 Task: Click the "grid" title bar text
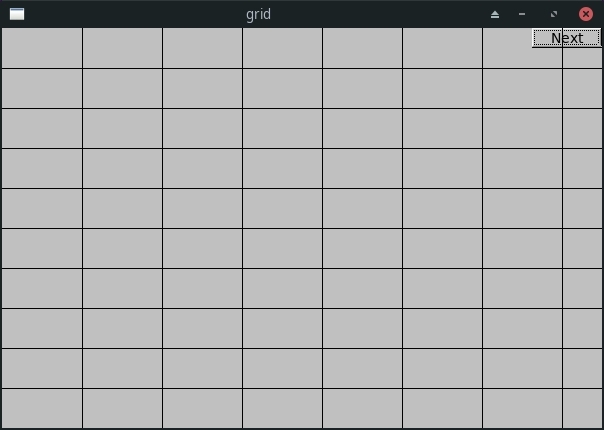pyautogui.click(x=258, y=14)
